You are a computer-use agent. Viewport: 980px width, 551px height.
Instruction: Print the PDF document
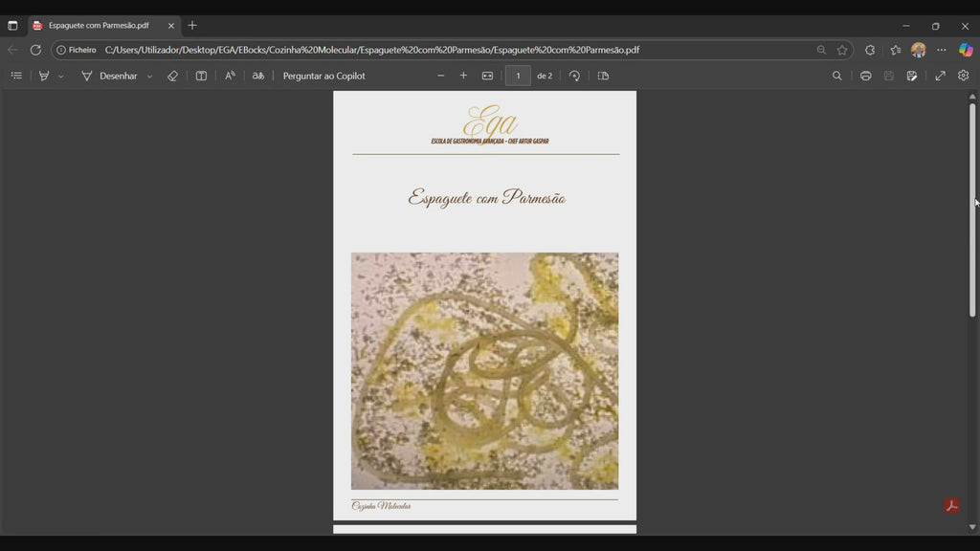(x=865, y=76)
